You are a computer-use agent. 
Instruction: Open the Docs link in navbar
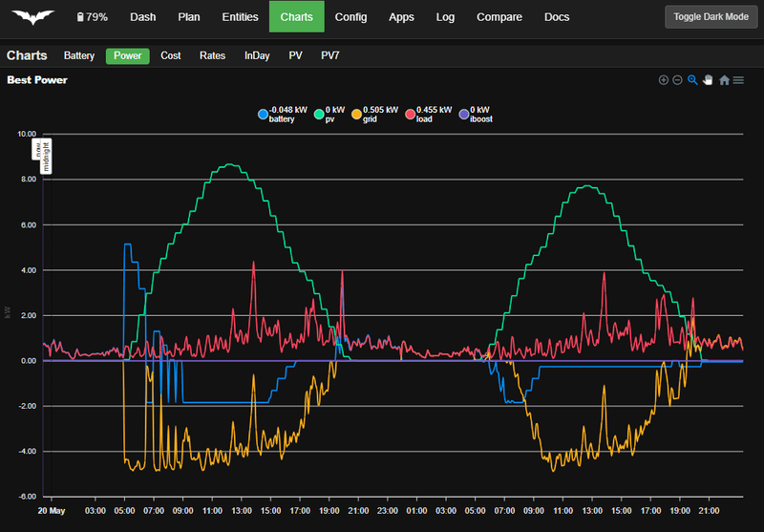pyautogui.click(x=556, y=17)
